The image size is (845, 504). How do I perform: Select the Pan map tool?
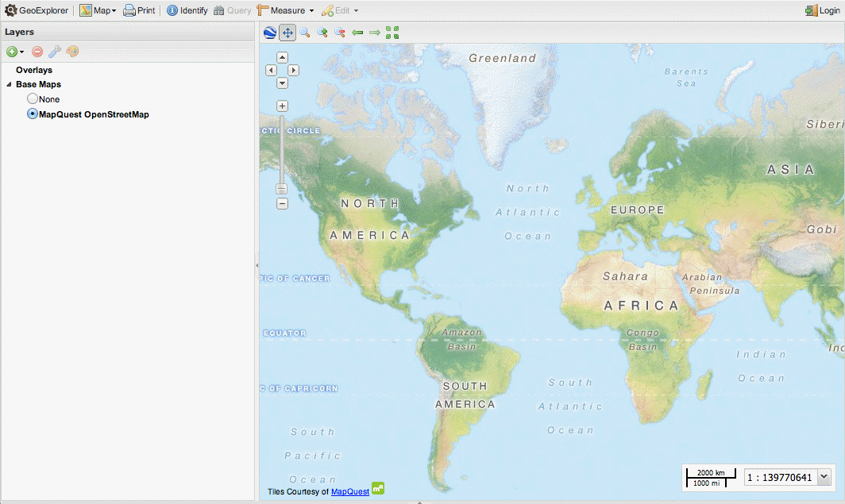pos(287,33)
